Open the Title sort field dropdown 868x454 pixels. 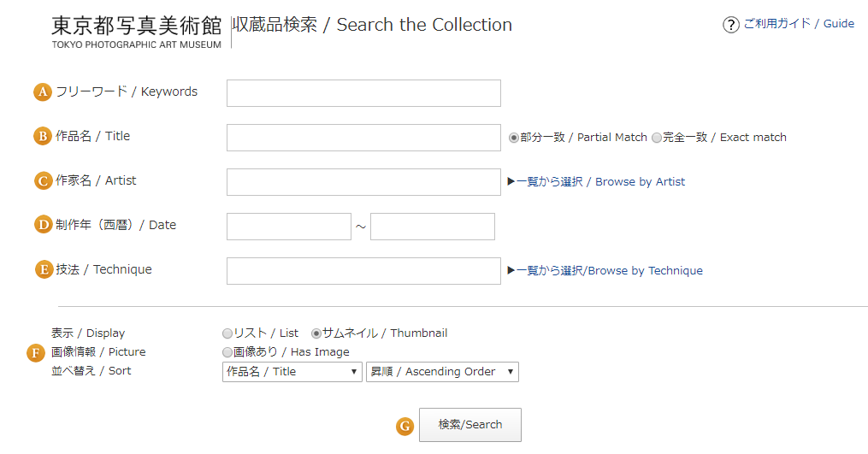click(292, 372)
